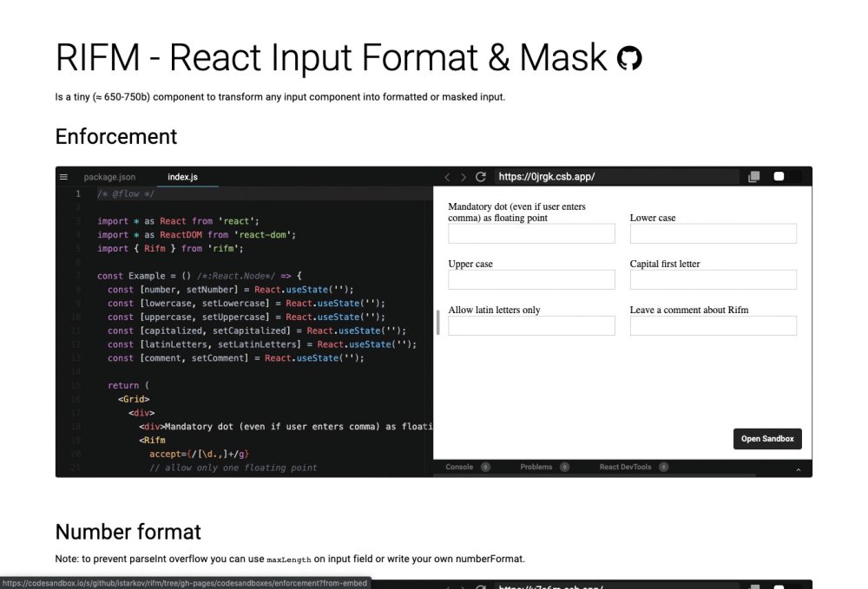
Task: Refresh the Enforcement sandbox preview
Action: click(x=481, y=176)
